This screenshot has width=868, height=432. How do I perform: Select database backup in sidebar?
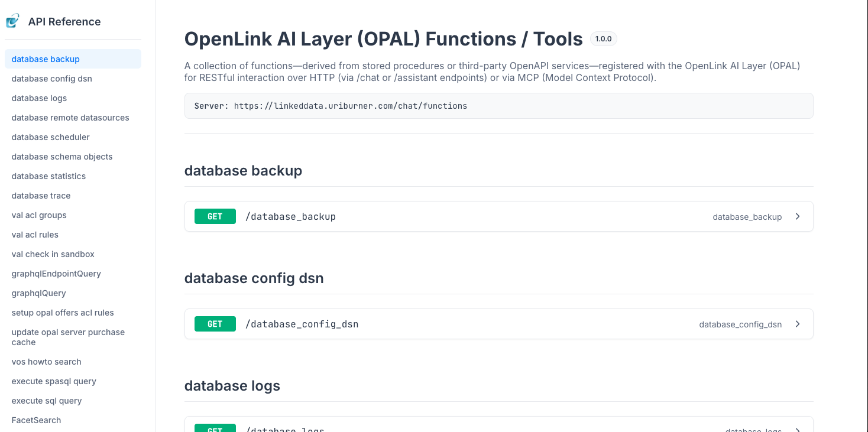pos(73,59)
